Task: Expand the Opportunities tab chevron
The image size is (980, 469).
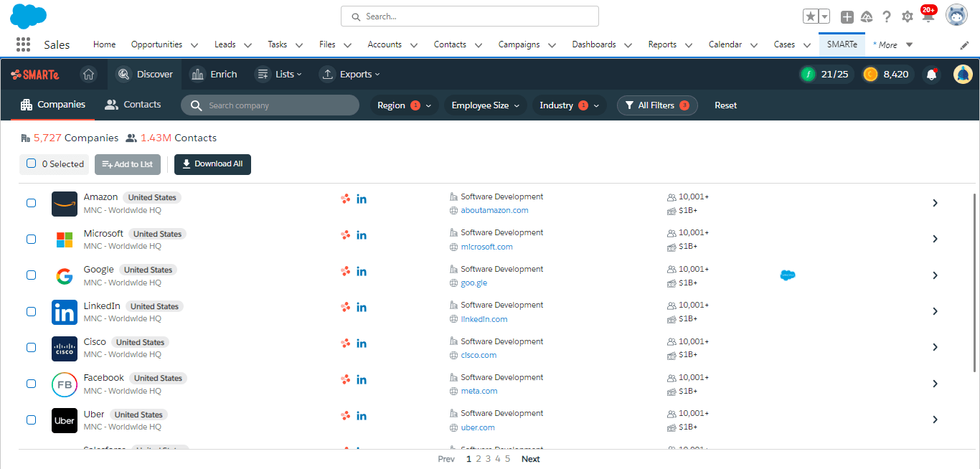Action: click(194, 45)
